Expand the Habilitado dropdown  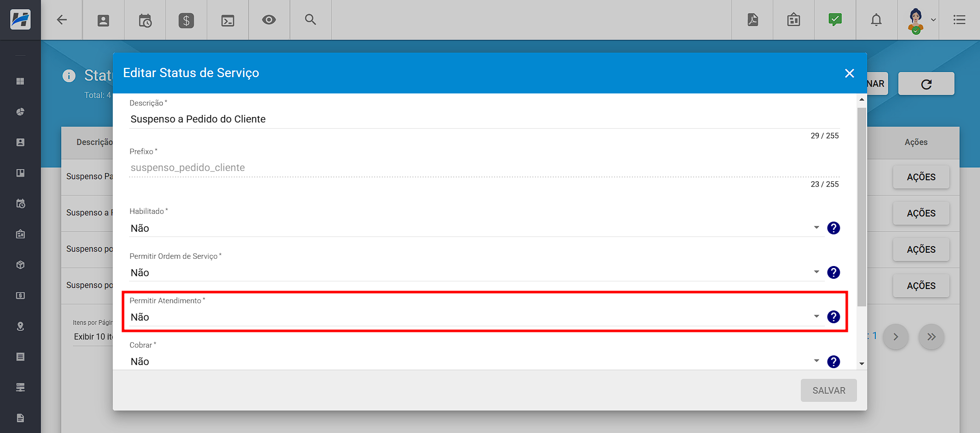476,228
